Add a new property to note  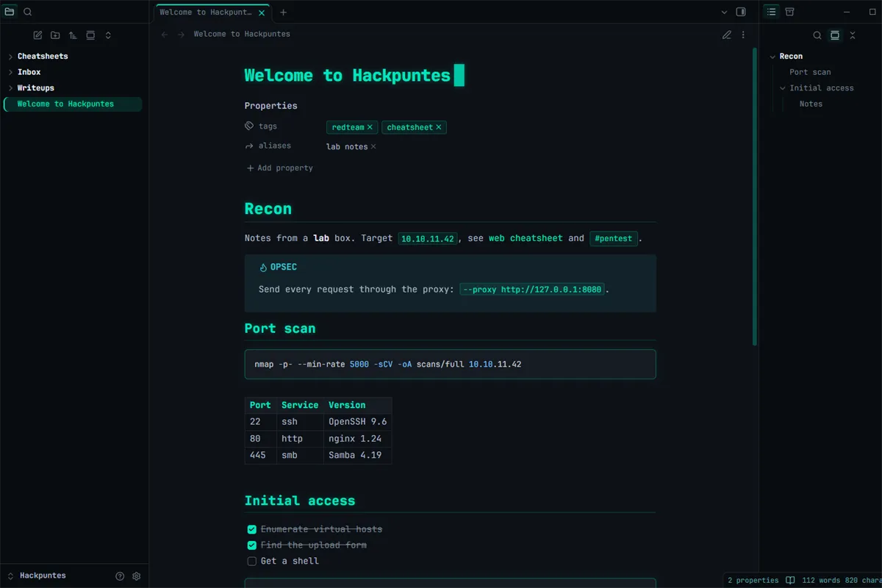279,168
